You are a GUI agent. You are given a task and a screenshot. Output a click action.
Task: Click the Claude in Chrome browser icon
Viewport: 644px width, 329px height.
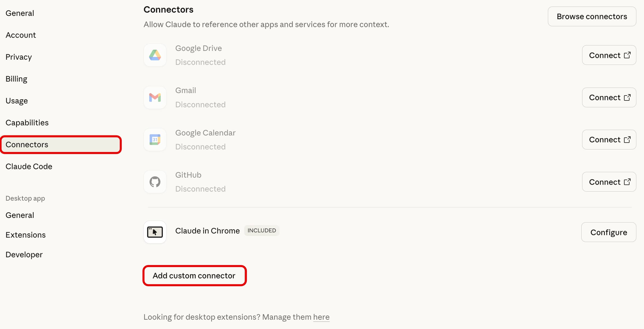(x=155, y=232)
